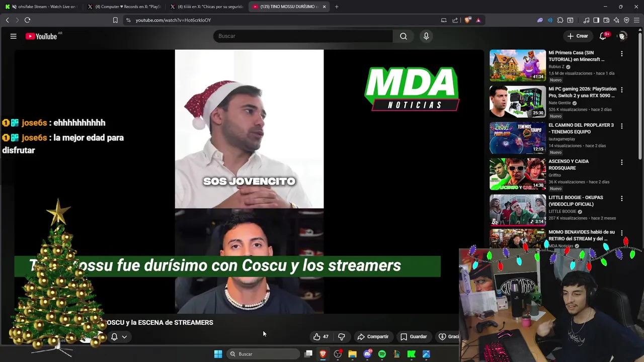Click the page vertical scrollbar
This screenshot has height=362, width=644.
(x=641, y=96)
